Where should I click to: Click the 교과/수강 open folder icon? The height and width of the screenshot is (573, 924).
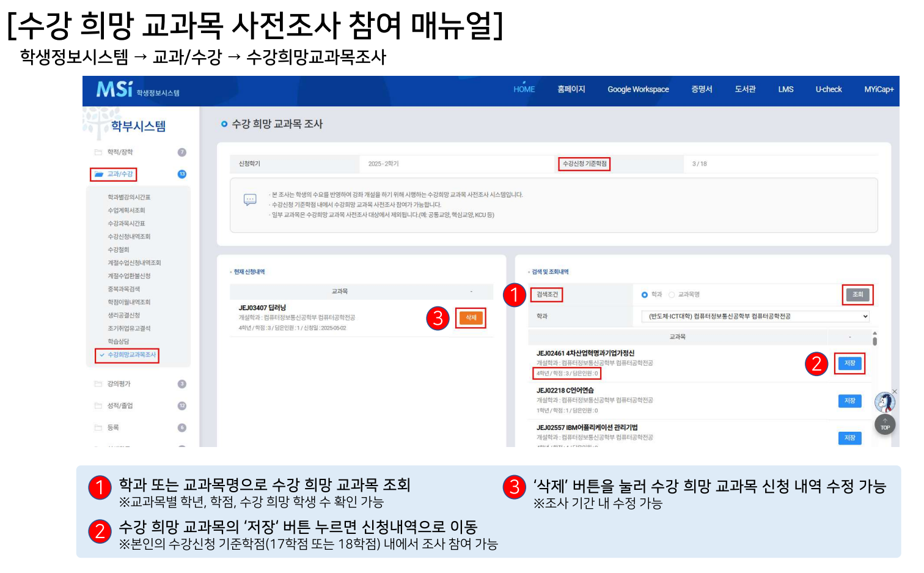(x=98, y=174)
